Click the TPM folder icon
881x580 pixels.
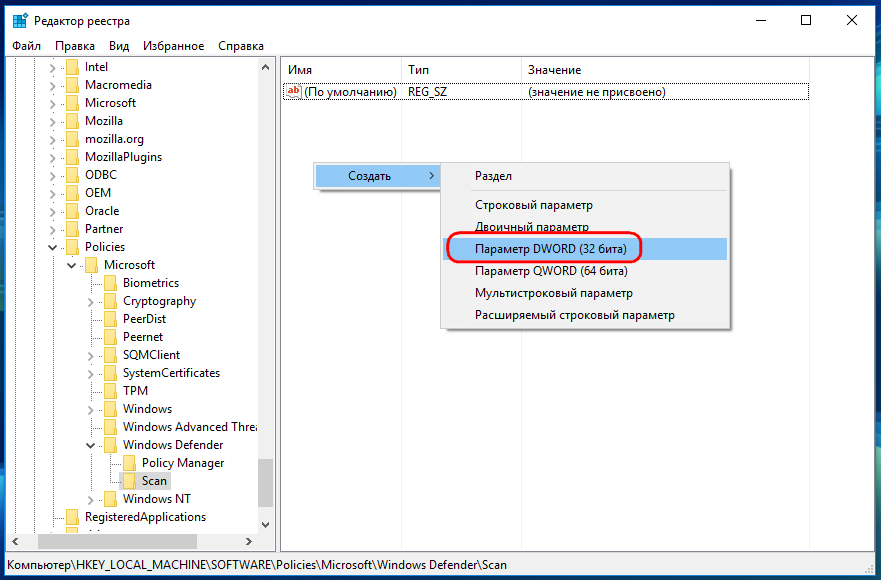point(111,391)
